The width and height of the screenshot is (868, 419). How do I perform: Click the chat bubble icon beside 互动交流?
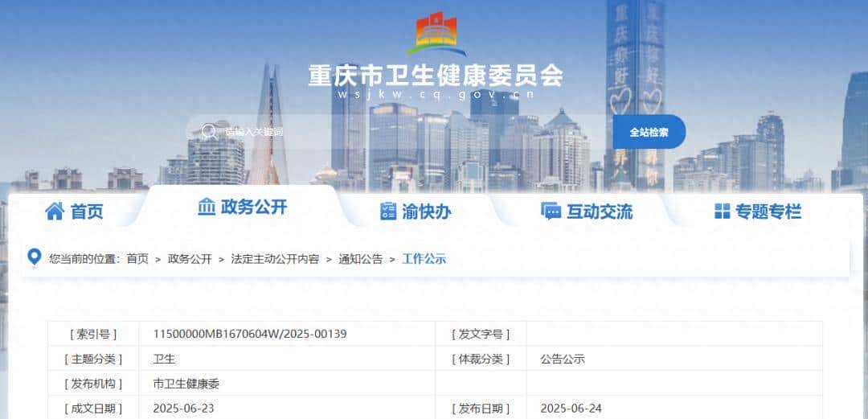[551, 212]
